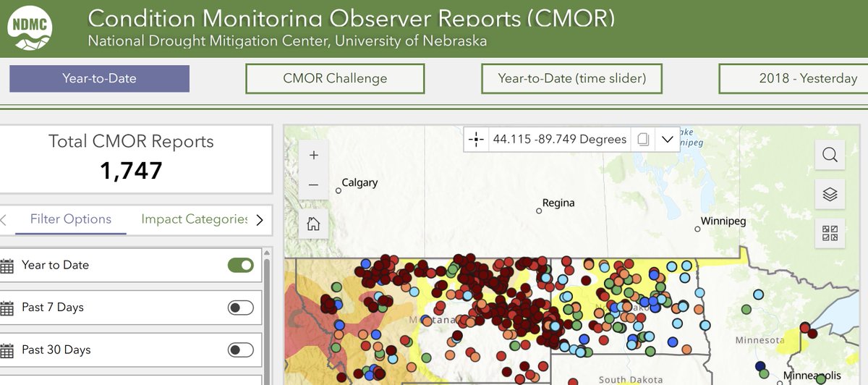Viewport: 868px width, 385px height.
Task: Show next filter tabs with right chevron
Action: pyautogui.click(x=260, y=219)
